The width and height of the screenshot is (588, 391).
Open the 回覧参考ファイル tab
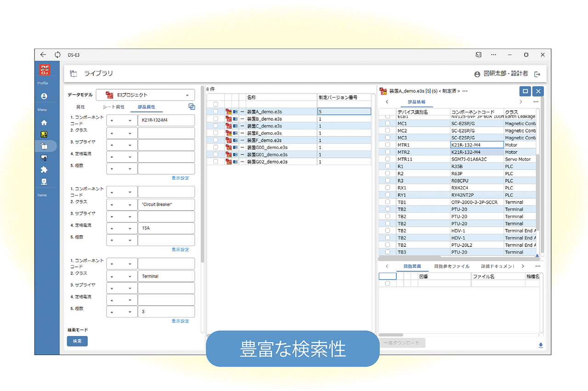click(452, 266)
